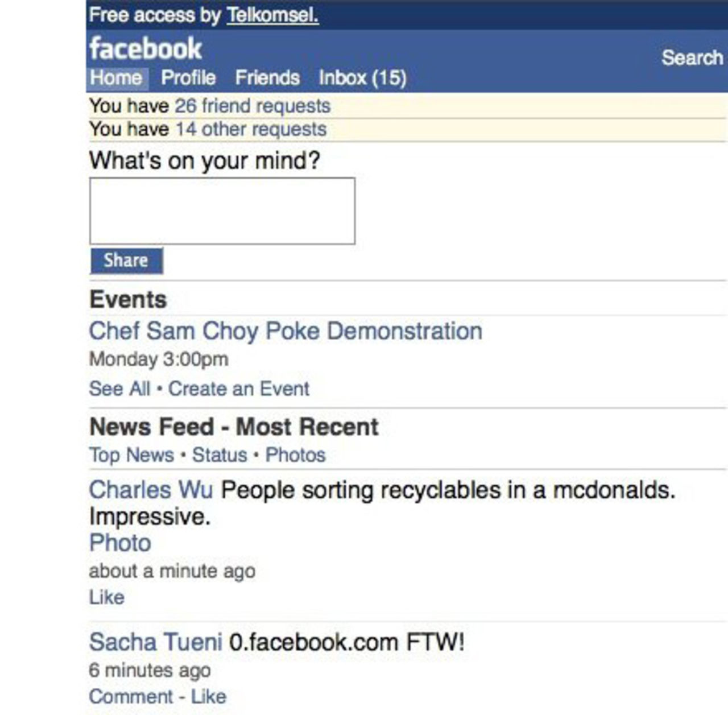Open the Friends tab
Viewport: 728px width, 715px height.
[x=269, y=77]
